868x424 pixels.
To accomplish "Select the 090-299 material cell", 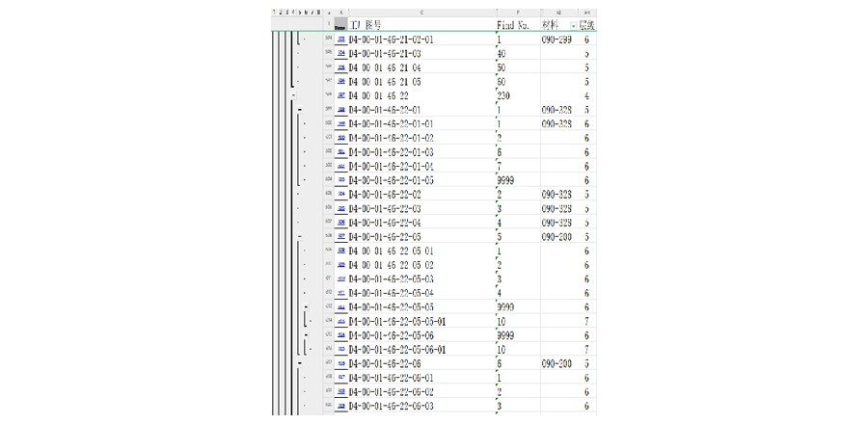I will pyautogui.click(x=558, y=40).
